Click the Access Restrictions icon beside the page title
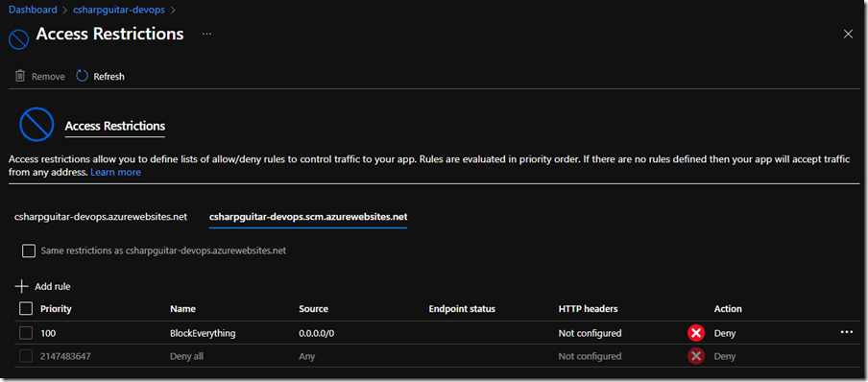 [19, 40]
